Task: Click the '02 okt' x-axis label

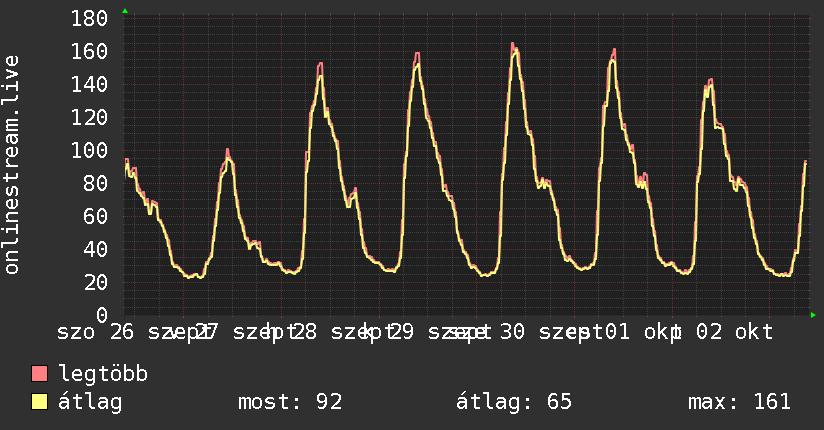Action: click(x=735, y=332)
